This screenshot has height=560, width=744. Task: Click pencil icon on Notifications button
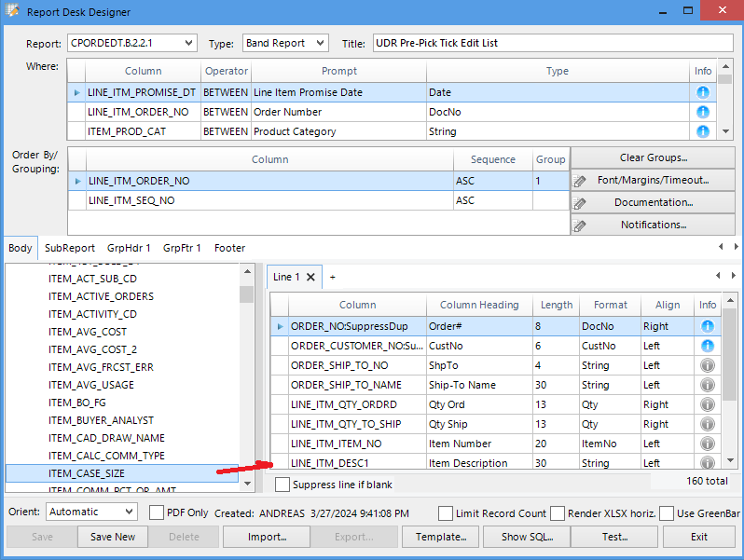coord(579,225)
